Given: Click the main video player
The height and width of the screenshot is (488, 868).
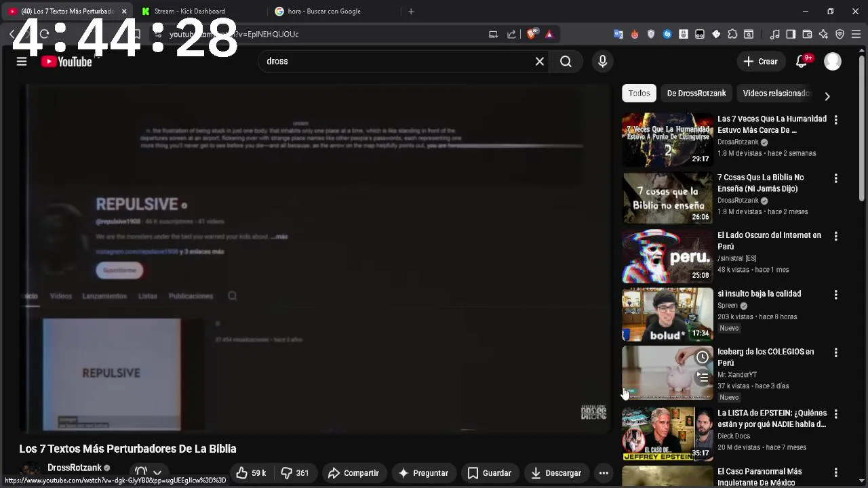Looking at the screenshot, I should [x=315, y=258].
